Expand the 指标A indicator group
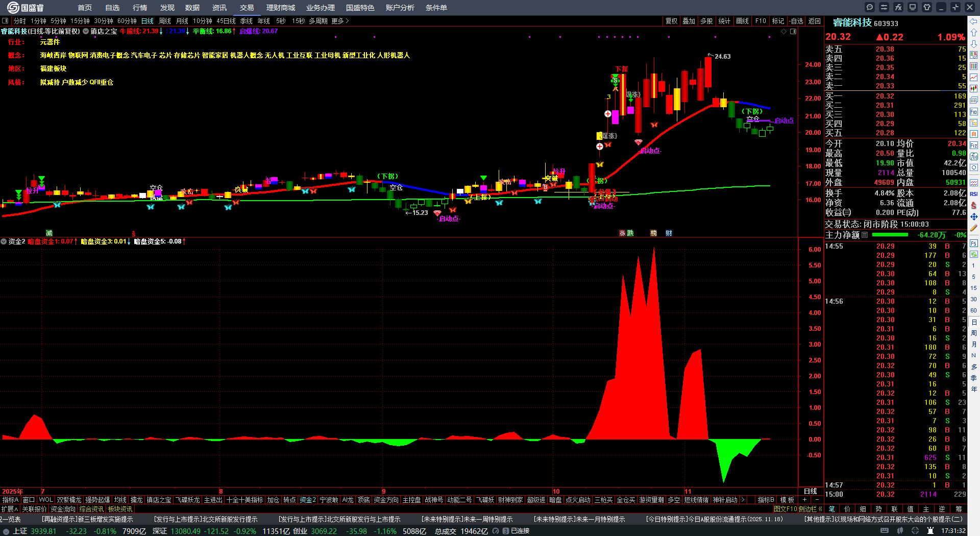The height and width of the screenshot is (536, 980). pos(10,500)
